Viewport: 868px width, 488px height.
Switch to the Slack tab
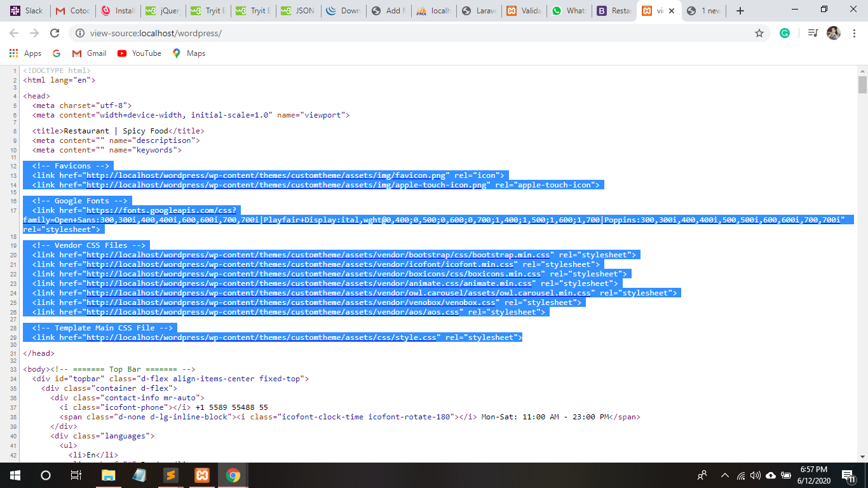point(27,11)
